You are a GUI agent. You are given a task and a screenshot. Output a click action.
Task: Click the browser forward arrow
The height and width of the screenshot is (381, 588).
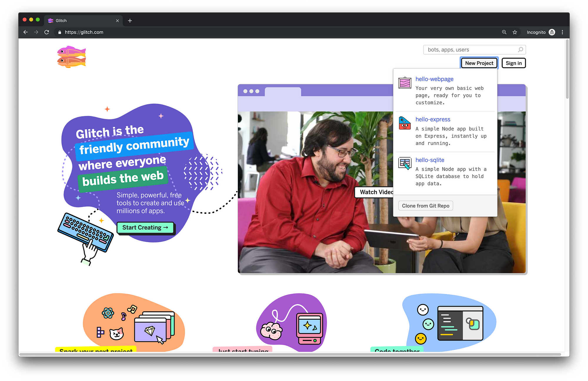[x=36, y=32]
